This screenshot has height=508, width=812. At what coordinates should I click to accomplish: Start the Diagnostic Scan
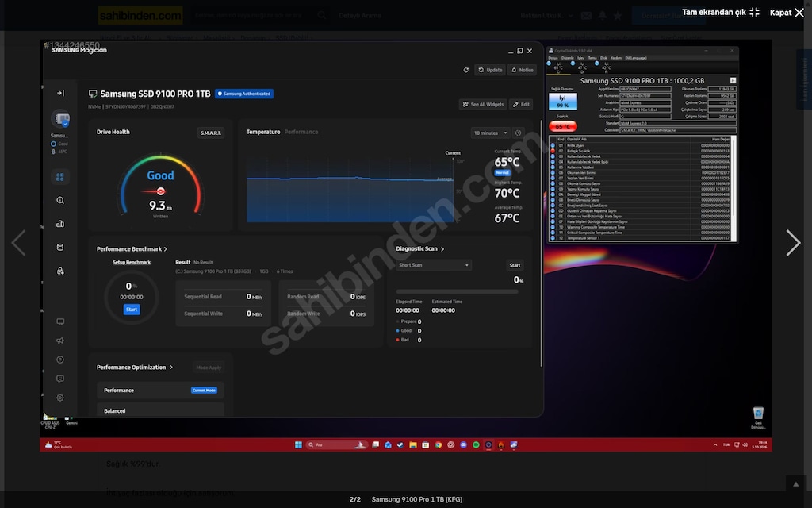click(x=515, y=265)
